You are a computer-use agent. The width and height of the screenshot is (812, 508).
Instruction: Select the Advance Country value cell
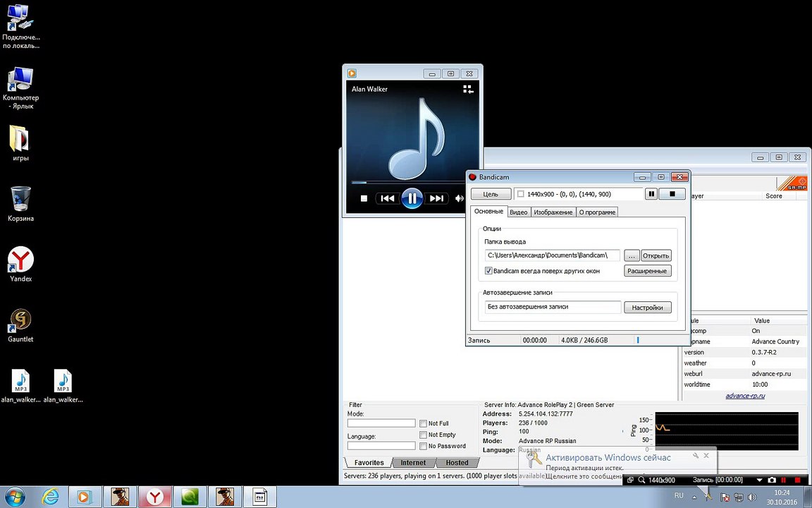pyautogui.click(x=775, y=341)
